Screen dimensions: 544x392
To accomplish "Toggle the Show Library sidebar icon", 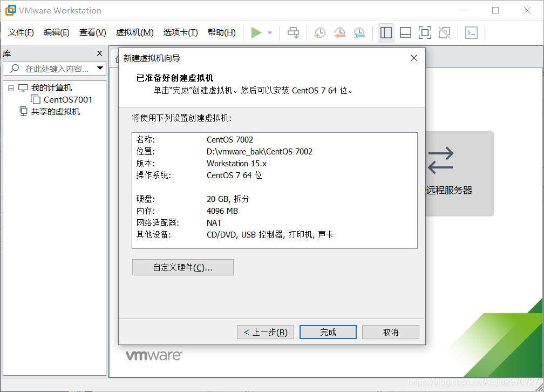I will click(x=386, y=32).
